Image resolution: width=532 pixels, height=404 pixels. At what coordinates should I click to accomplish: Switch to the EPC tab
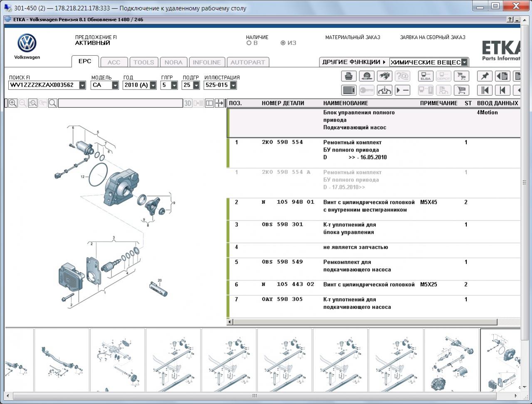click(x=85, y=62)
